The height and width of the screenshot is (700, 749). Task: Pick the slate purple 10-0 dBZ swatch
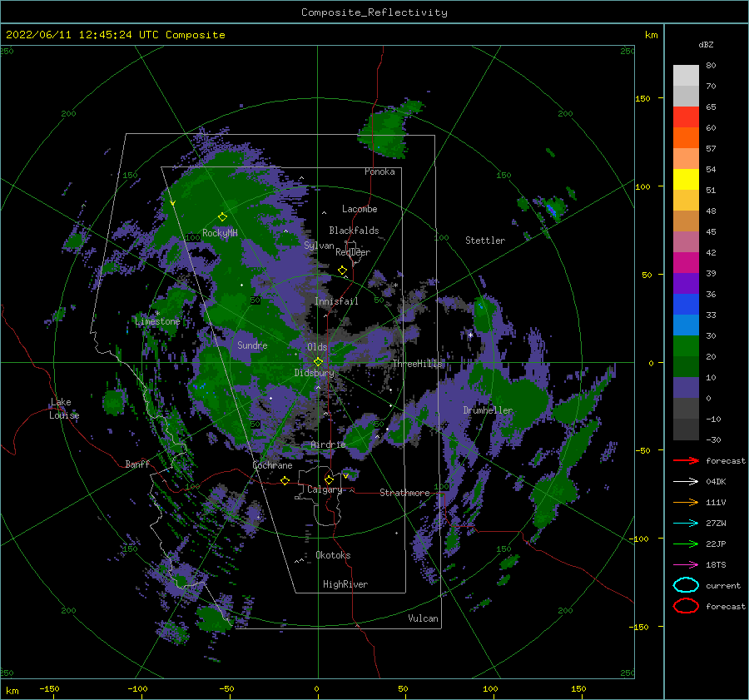tap(686, 387)
